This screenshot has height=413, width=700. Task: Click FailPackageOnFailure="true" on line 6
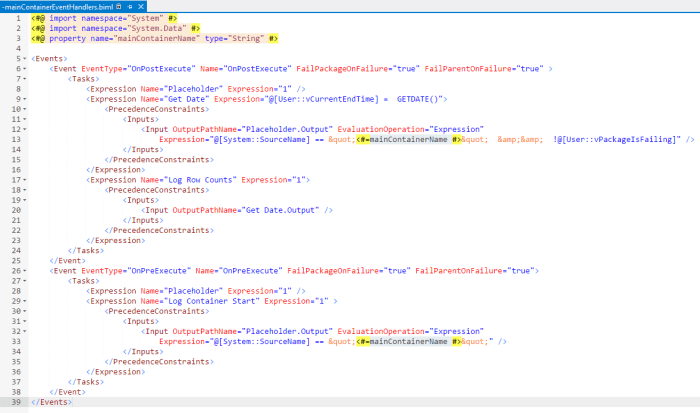358,69
